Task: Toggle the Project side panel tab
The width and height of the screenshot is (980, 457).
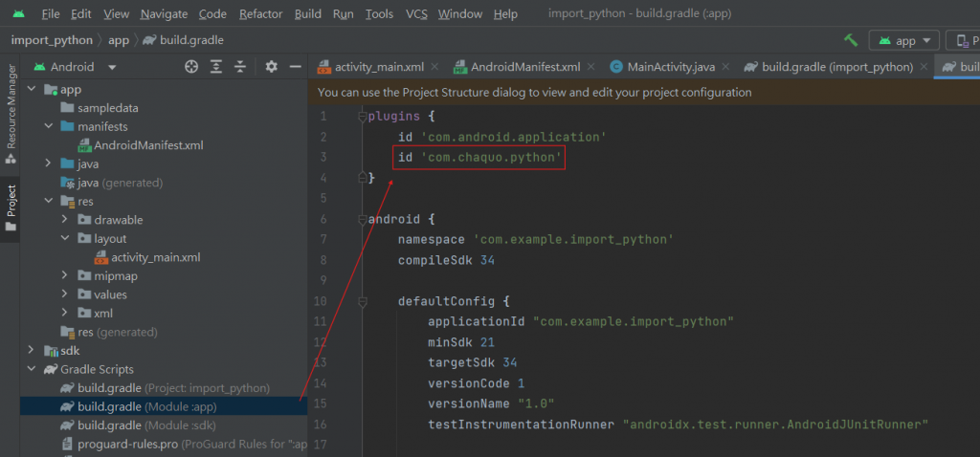Action: 10,207
